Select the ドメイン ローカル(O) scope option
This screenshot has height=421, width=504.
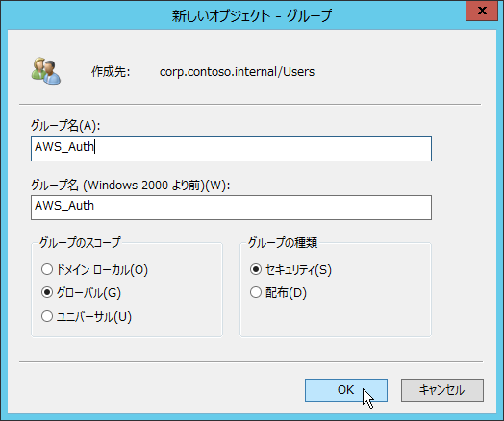pos(94,269)
